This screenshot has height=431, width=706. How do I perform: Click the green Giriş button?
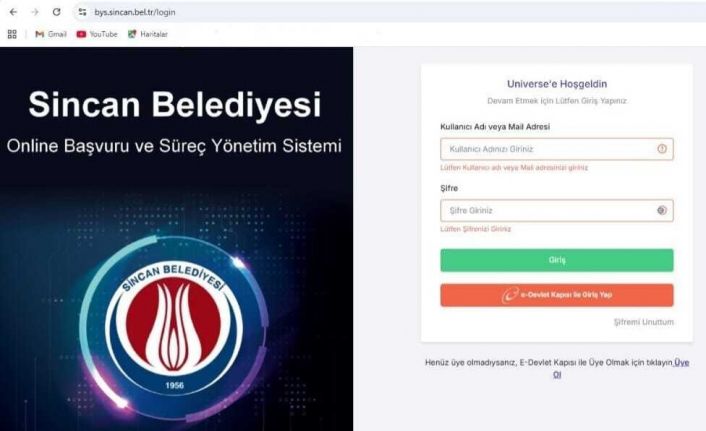click(557, 260)
